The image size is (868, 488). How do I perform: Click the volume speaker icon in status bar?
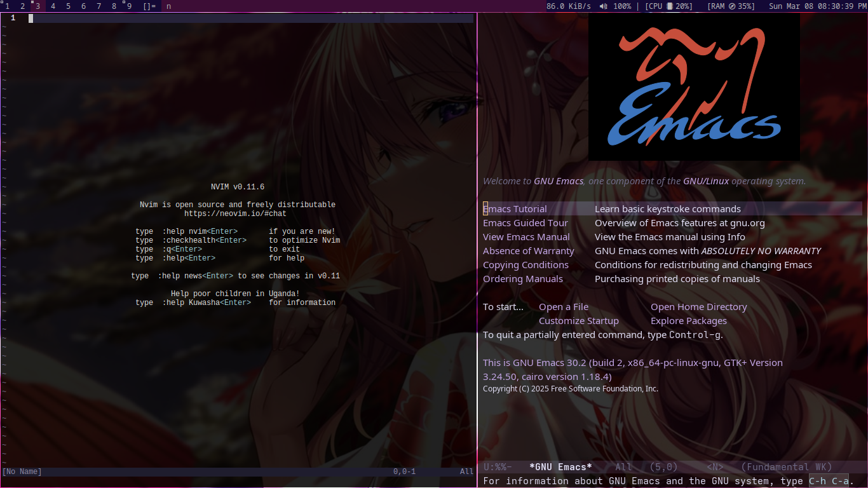coord(603,6)
